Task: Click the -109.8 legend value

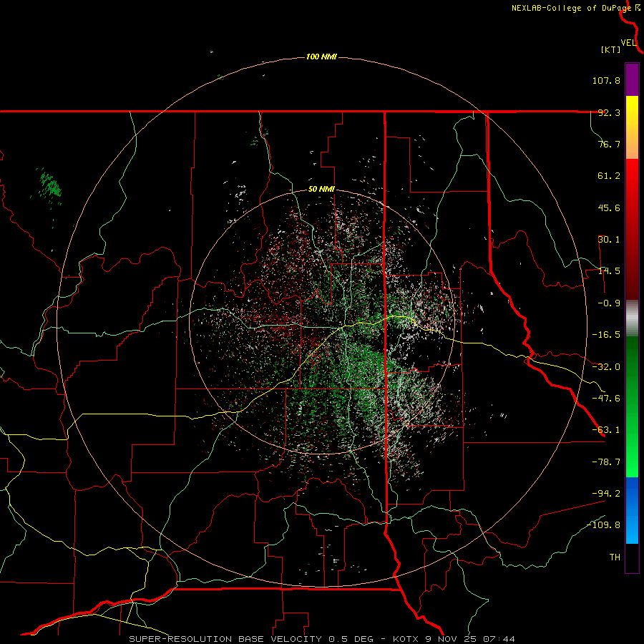Action: 603,525
